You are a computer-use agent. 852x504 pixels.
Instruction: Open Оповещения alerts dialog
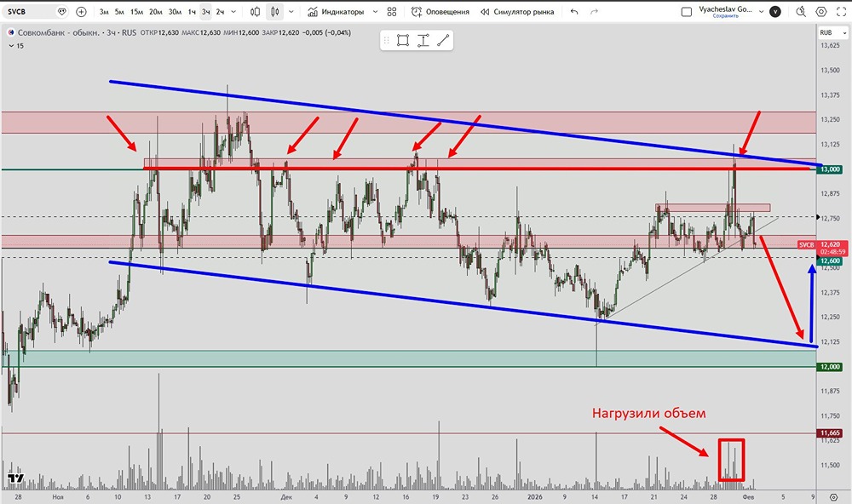click(440, 11)
